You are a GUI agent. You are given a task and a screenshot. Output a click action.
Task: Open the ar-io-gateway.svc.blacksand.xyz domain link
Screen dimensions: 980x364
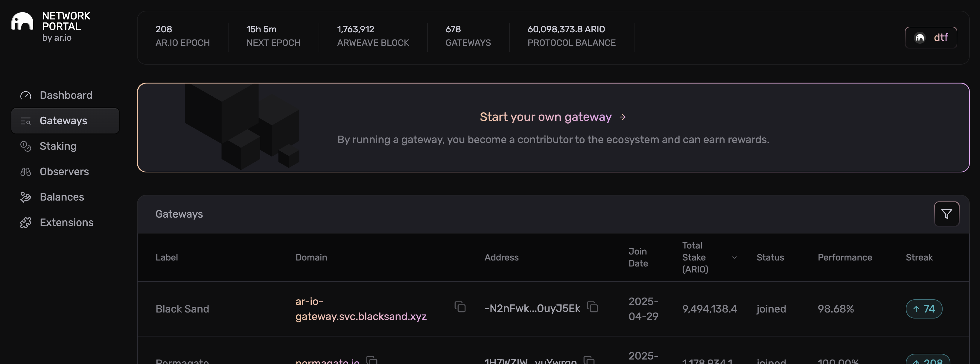(361, 309)
